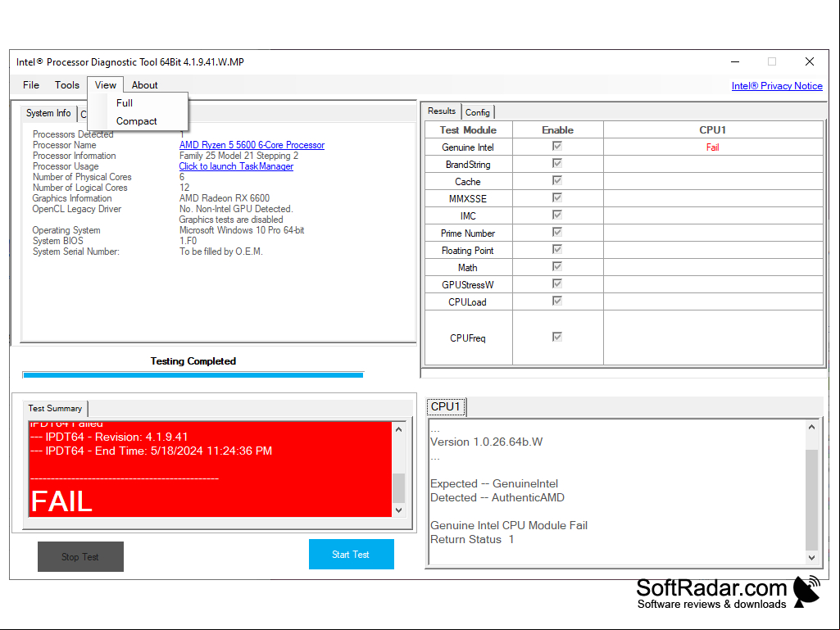Click the IPDT64 End Time line
Screen dimensions: 840x630
point(151,451)
